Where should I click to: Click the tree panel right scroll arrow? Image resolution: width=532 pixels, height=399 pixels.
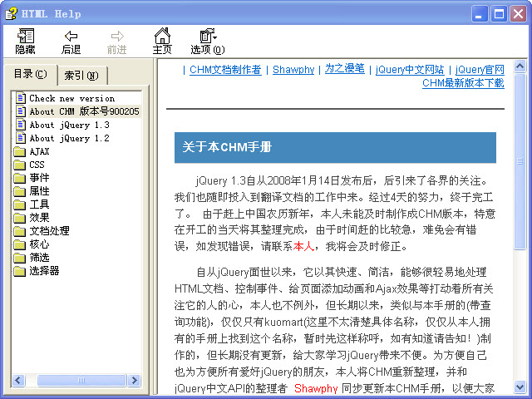135,381
